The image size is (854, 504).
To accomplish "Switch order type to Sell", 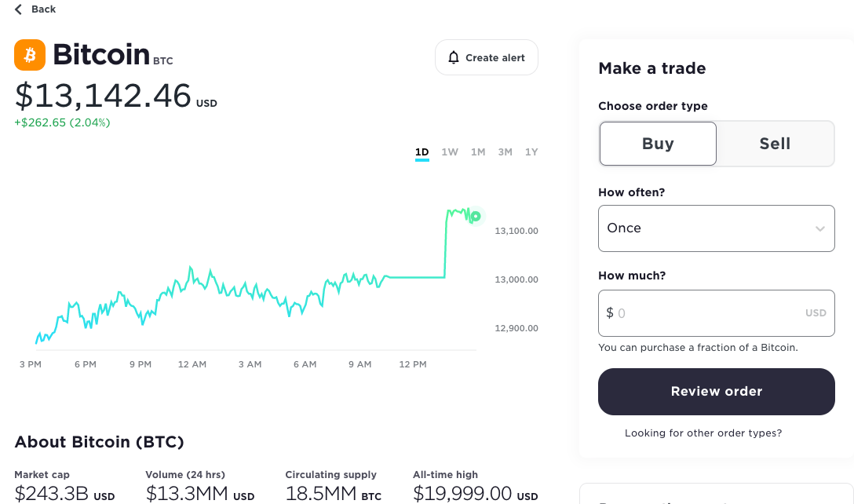I will pyautogui.click(x=775, y=144).
